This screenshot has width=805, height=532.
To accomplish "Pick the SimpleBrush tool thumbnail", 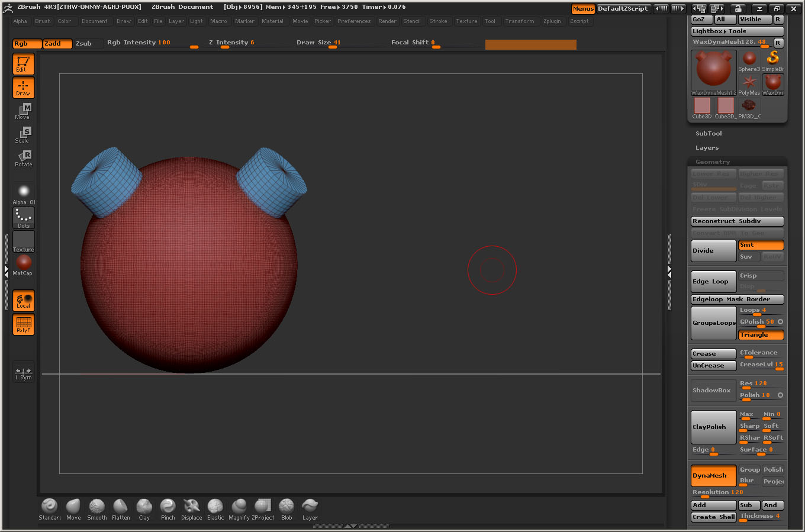I will (773, 61).
